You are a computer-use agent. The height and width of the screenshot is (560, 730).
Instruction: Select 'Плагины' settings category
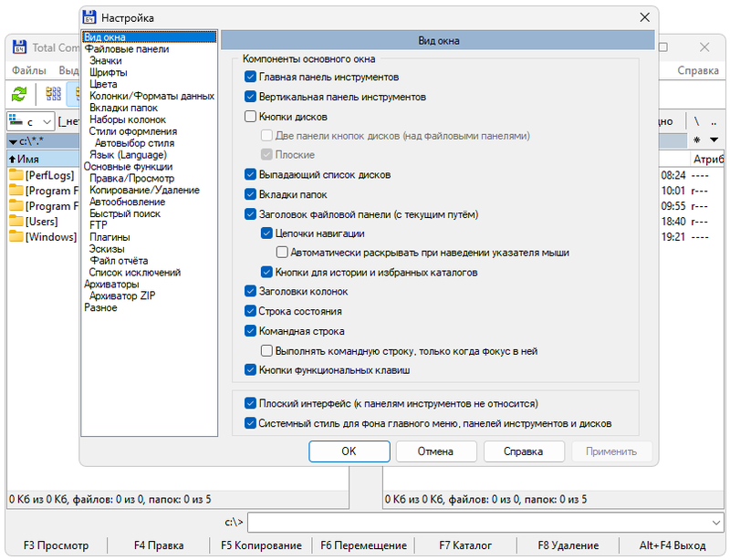coord(109,237)
